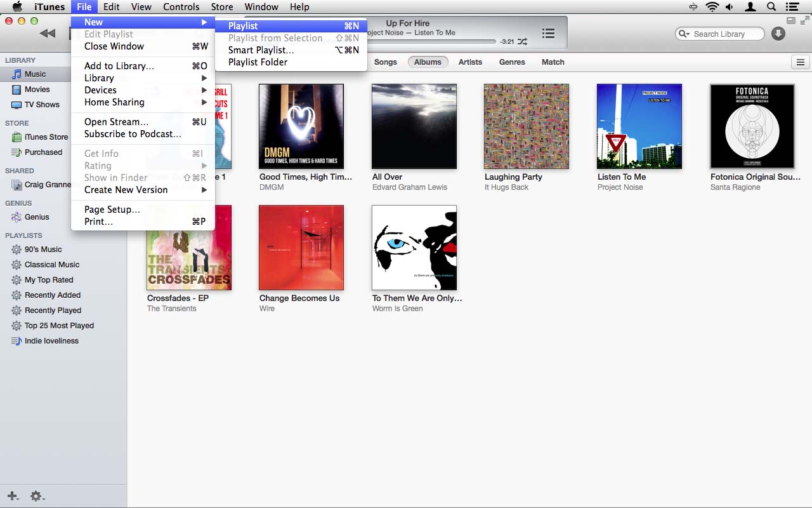Switch to the Albums tab
Image resolution: width=812 pixels, height=508 pixels.
[x=428, y=62]
